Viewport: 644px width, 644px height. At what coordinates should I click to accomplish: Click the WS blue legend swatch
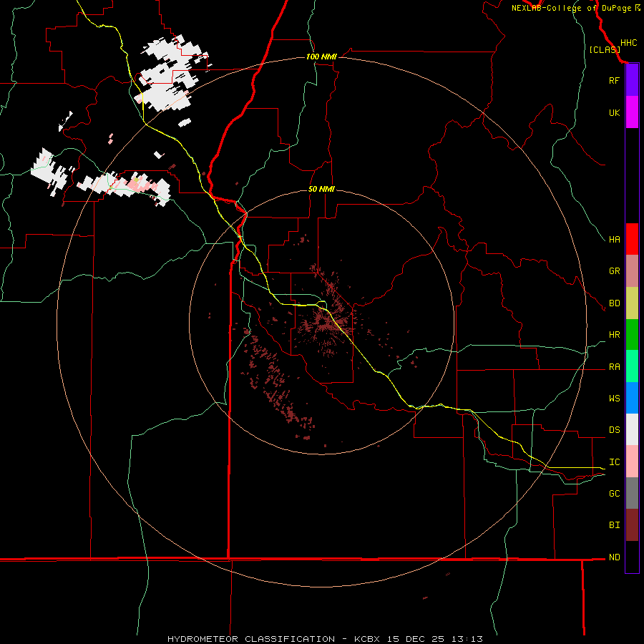coord(632,398)
